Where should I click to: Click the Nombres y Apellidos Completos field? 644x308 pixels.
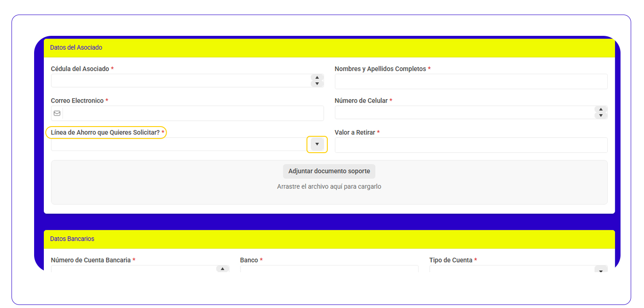[x=471, y=81]
